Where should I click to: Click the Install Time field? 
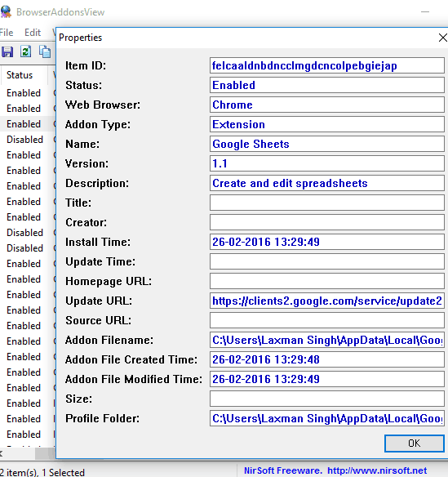point(327,242)
